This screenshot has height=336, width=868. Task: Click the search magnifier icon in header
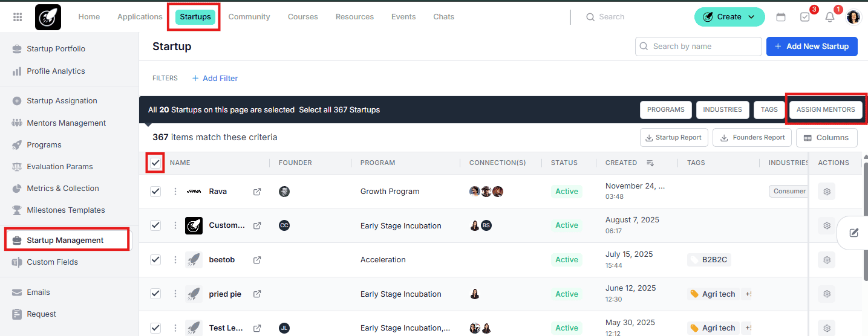[590, 17]
